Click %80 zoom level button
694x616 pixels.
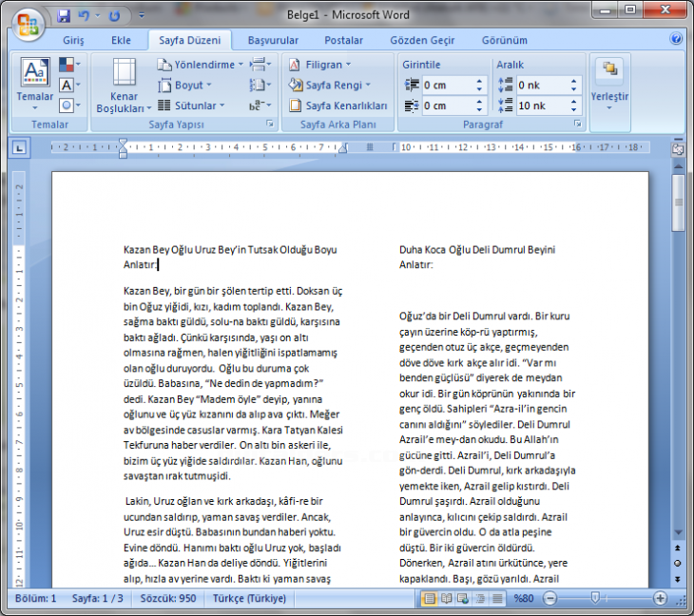(x=523, y=598)
